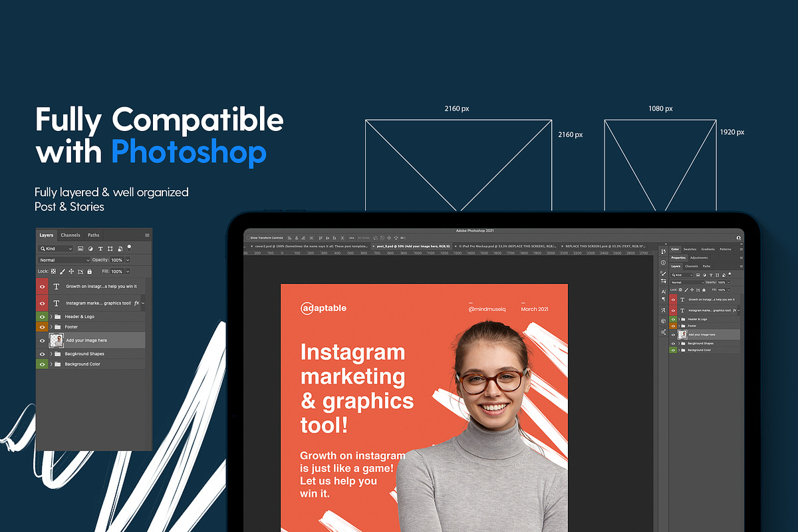The width and height of the screenshot is (798, 532).
Task: Select Footer layer row in tablet Layers panel
Action: pos(704,326)
